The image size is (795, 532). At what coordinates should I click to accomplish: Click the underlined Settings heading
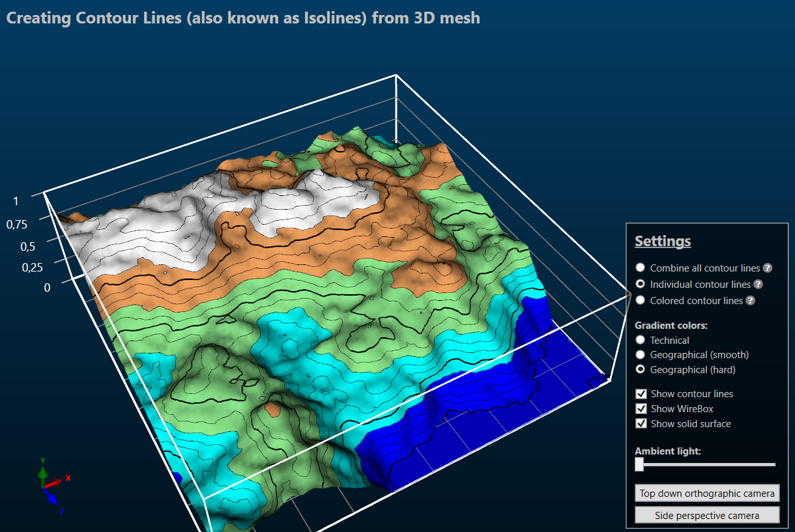point(663,241)
